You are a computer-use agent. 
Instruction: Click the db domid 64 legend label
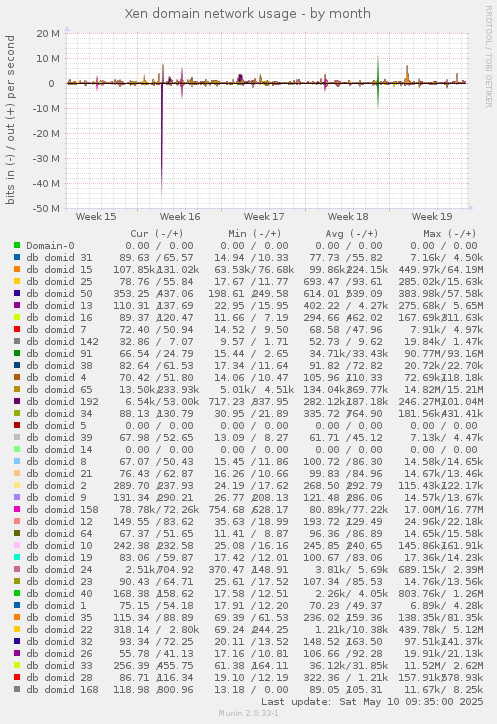tap(59, 534)
